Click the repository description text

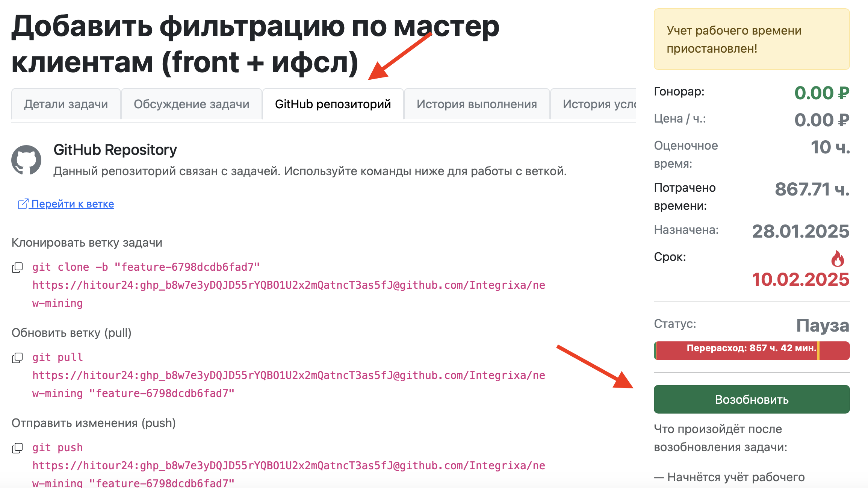tap(310, 171)
